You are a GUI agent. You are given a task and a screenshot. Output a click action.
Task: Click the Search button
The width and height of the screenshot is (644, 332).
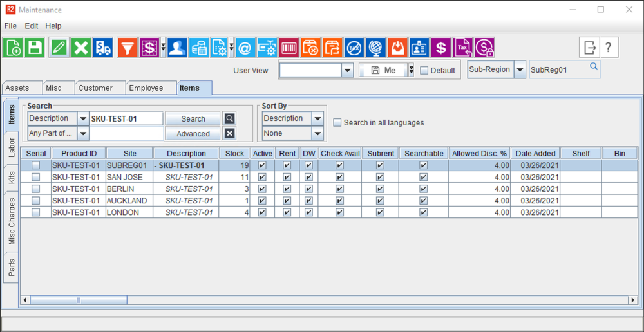193,119
